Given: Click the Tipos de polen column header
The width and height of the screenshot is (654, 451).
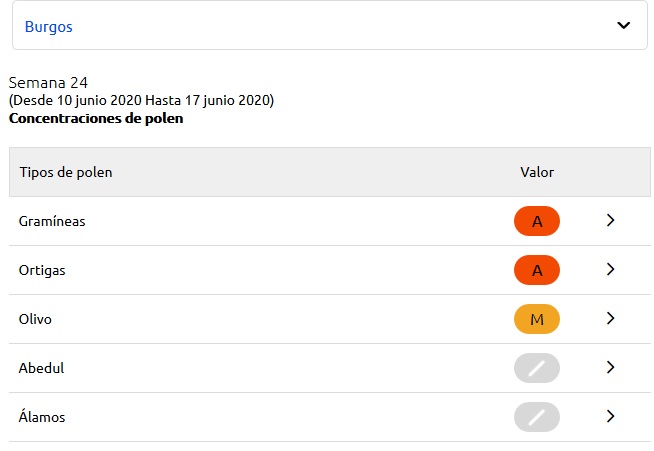Looking at the screenshot, I should pyautogui.click(x=66, y=172).
